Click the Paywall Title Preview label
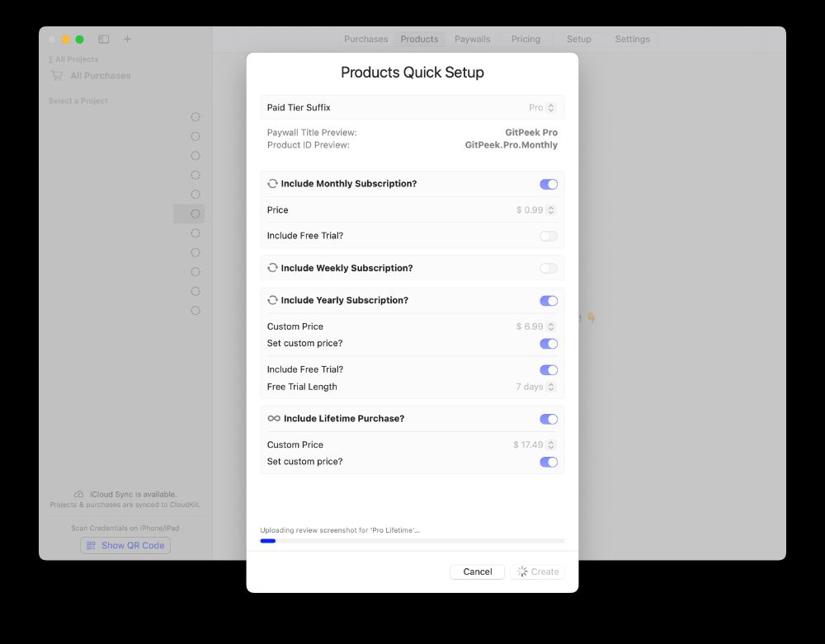 pos(312,133)
